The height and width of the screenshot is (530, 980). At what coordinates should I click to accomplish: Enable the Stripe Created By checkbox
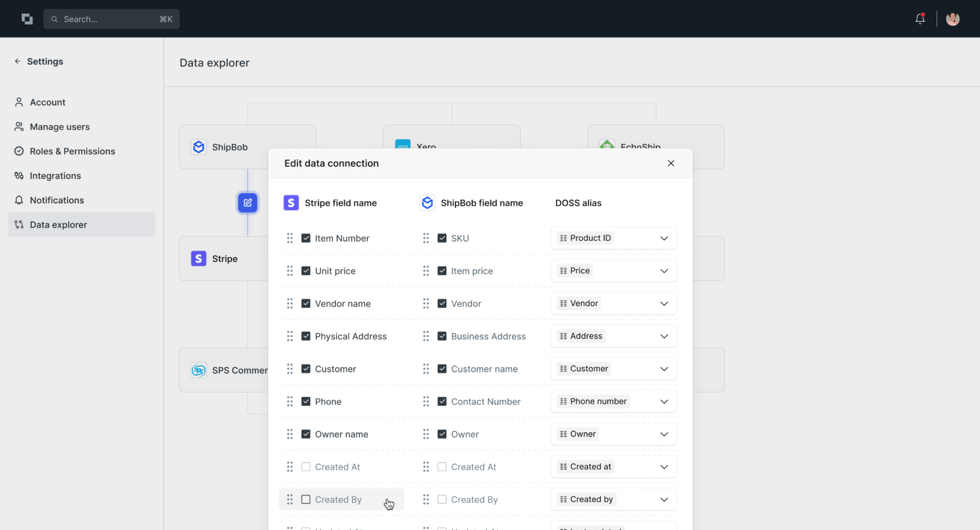(306, 500)
